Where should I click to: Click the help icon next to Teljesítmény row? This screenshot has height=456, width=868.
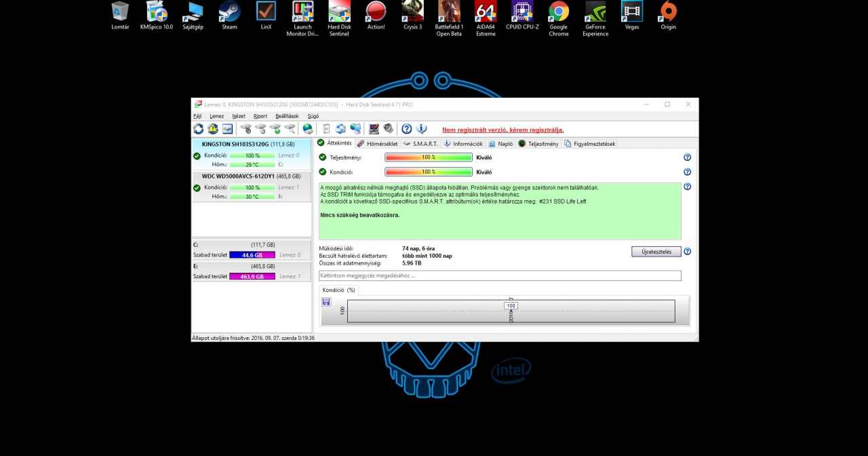point(688,157)
